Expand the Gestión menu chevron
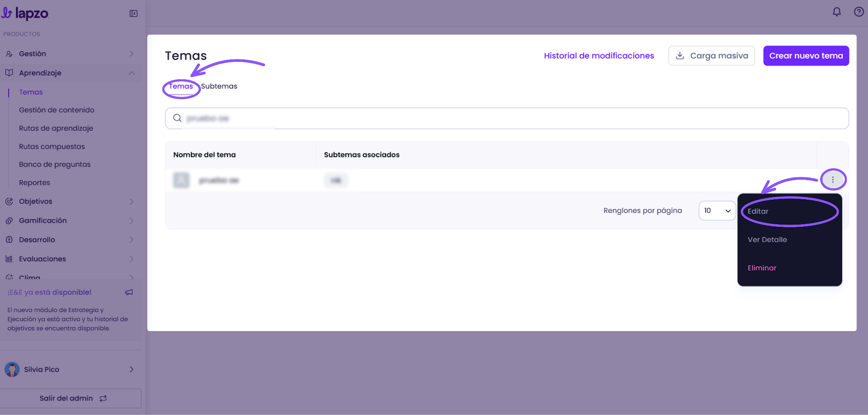Viewport: 868px width, 415px height. (131, 54)
